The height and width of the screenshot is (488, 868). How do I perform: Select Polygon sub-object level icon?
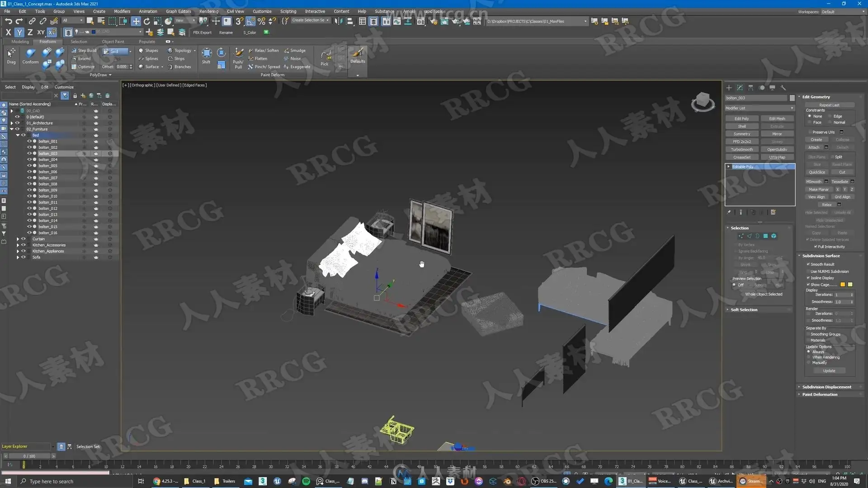(765, 236)
